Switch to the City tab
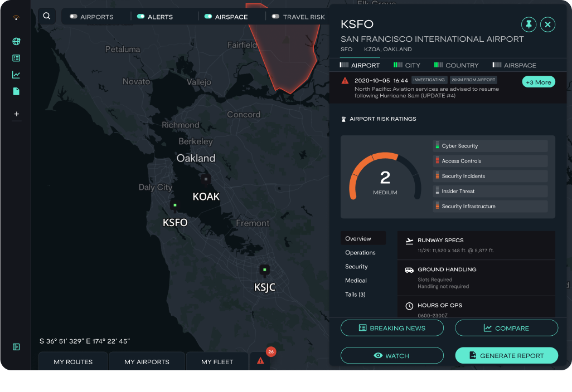This screenshot has width=572, height=392. [x=407, y=65]
